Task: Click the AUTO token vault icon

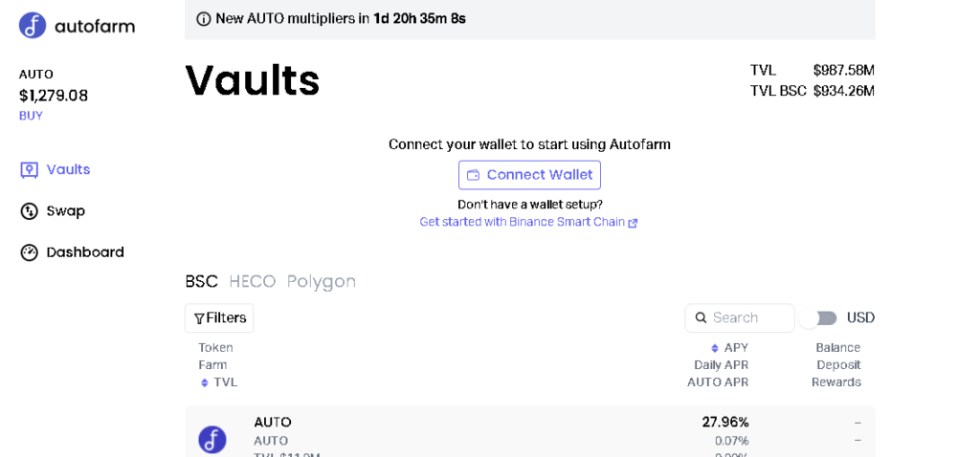Action: pyautogui.click(x=212, y=440)
